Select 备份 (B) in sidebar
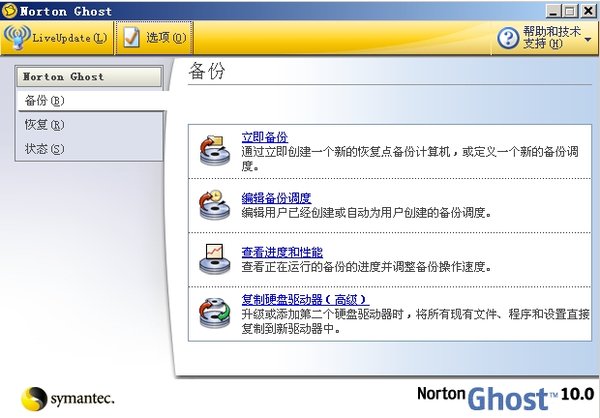Image resolution: width=600 pixels, height=418 pixels. (x=91, y=101)
